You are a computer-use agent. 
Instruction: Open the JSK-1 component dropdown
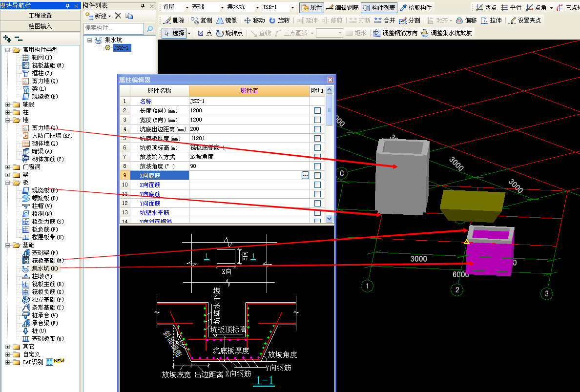292,7
